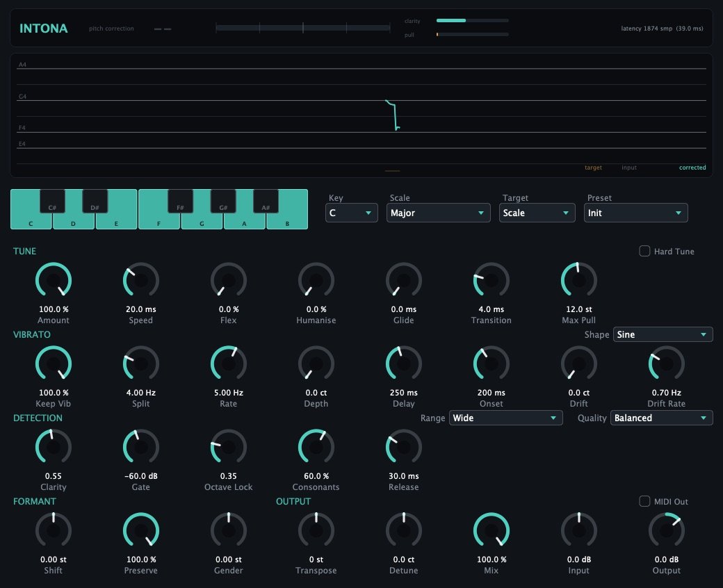Click the Flex knob
This screenshot has height=588, width=723.
pyautogui.click(x=228, y=279)
